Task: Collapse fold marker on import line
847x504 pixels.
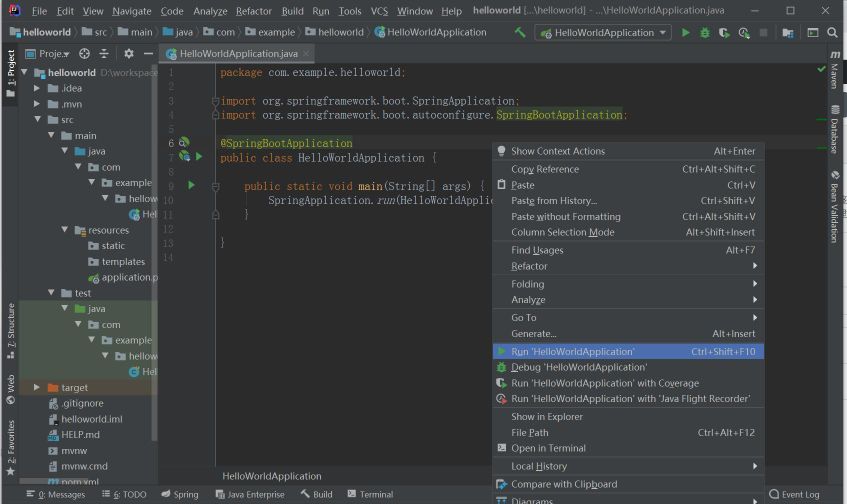Action: pos(215,101)
